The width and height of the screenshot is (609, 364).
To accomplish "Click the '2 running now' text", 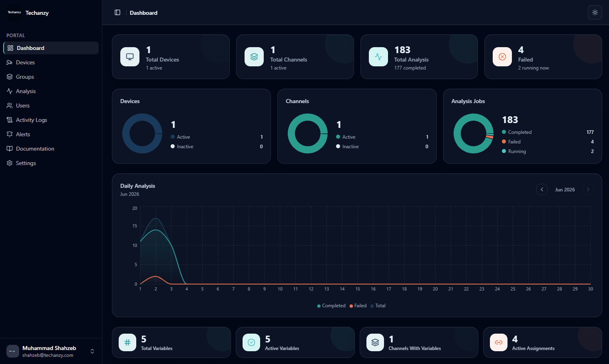I will coord(533,68).
